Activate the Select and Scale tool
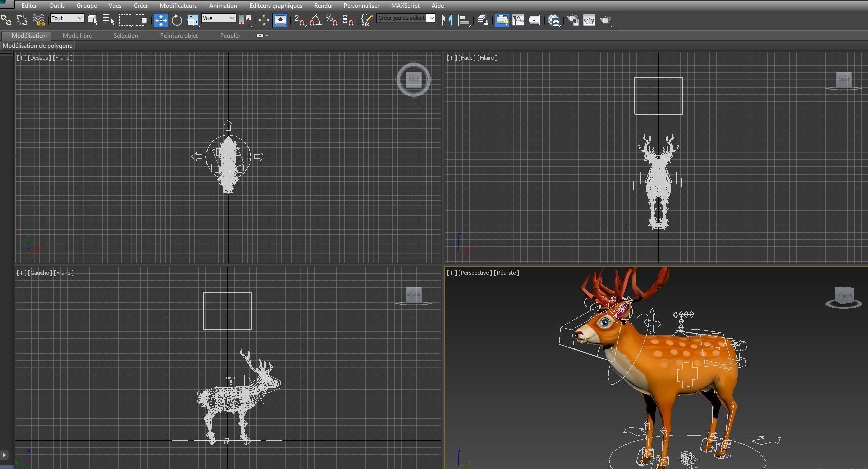868x469 pixels. (193, 20)
